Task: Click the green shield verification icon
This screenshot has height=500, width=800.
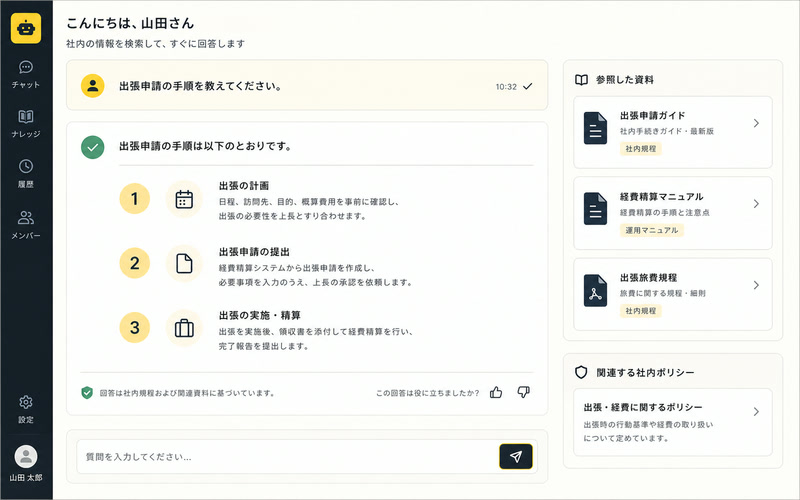Action: pos(87,393)
